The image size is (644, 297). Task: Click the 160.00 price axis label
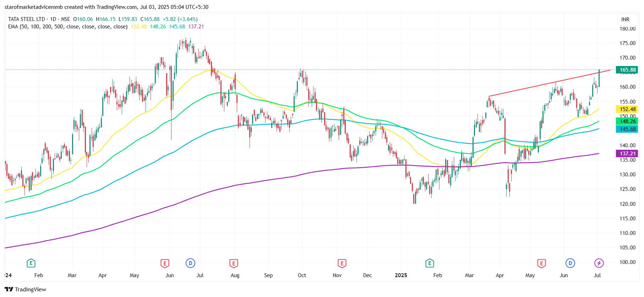point(628,87)
